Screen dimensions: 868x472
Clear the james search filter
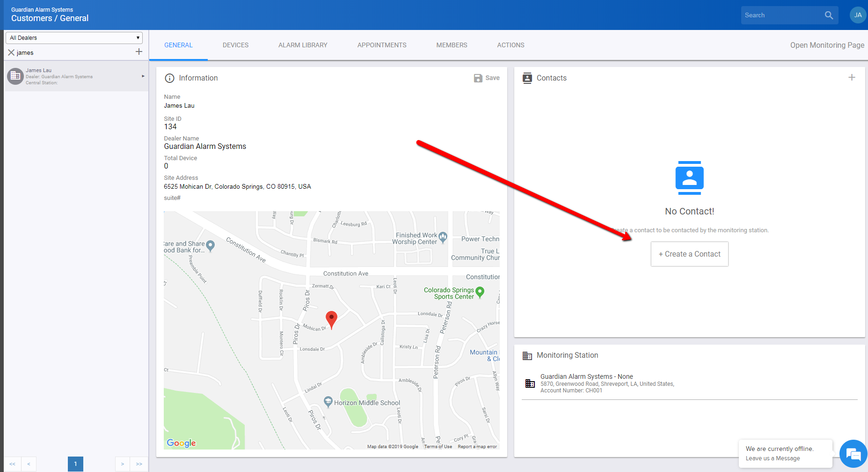pyautogui.click(x=11, y=52)
